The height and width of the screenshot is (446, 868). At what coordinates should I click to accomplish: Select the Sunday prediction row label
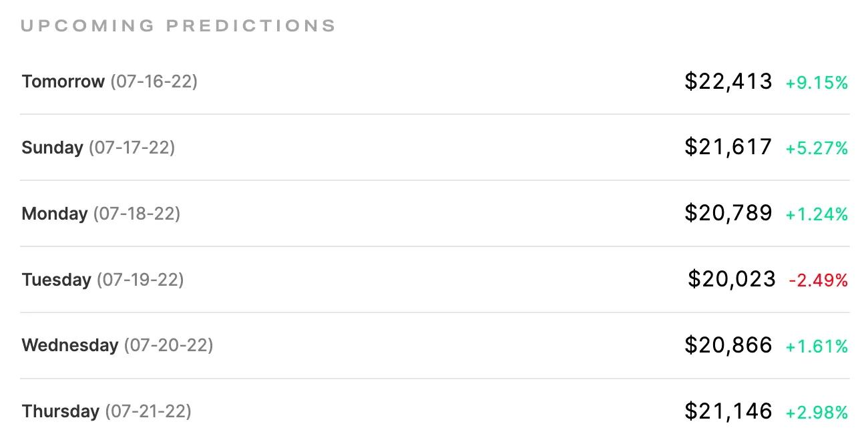click(98, 148)
